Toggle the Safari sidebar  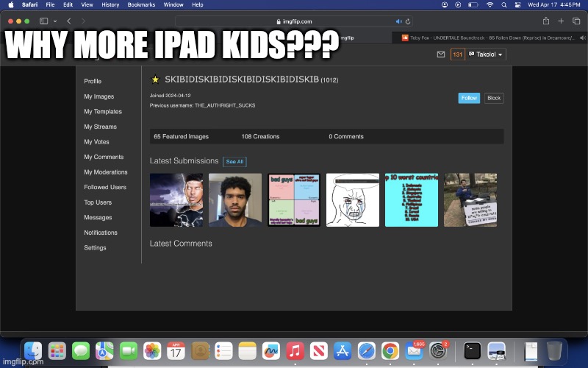[x=44, y=21]
